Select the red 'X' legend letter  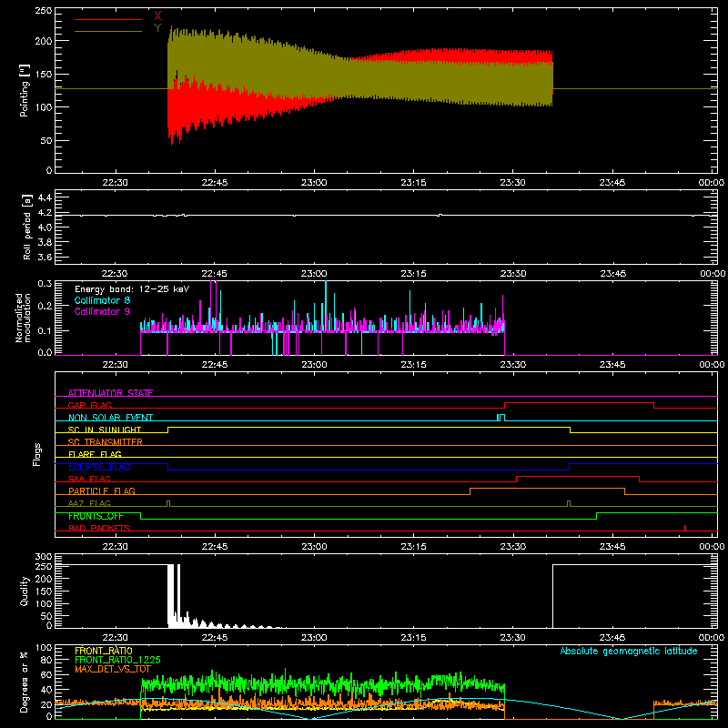coord(157,16)
